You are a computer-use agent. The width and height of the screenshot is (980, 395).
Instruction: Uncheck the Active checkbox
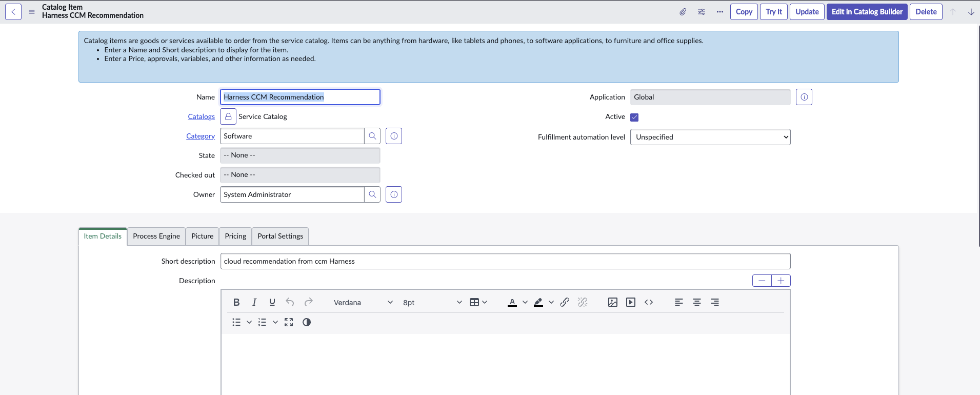coord(634,117)
